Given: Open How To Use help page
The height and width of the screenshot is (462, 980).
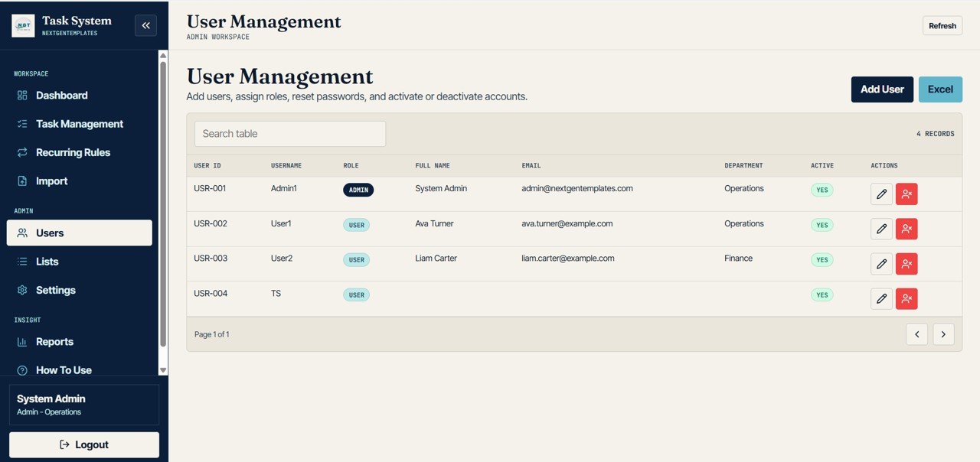Looking at the screenshot, I should [80, 370].
